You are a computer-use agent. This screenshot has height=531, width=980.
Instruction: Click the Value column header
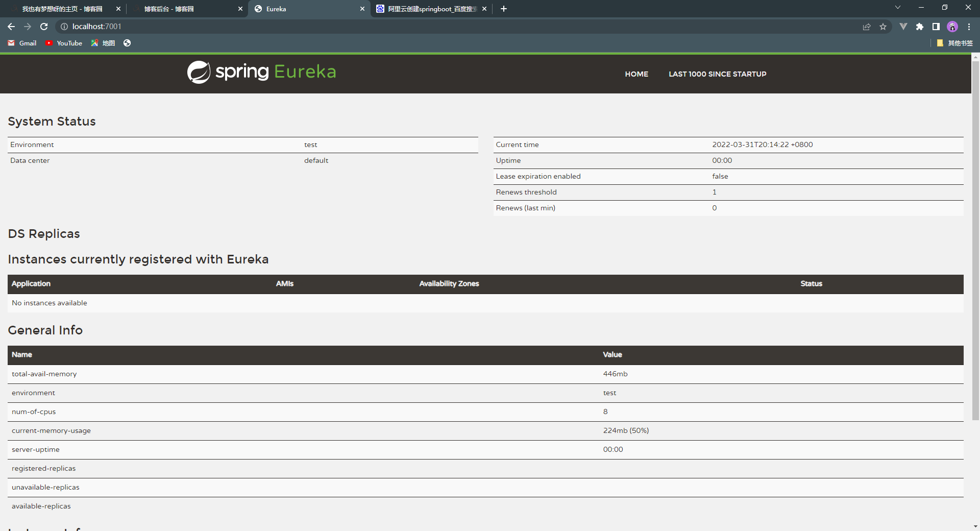(x=612, y=355)
